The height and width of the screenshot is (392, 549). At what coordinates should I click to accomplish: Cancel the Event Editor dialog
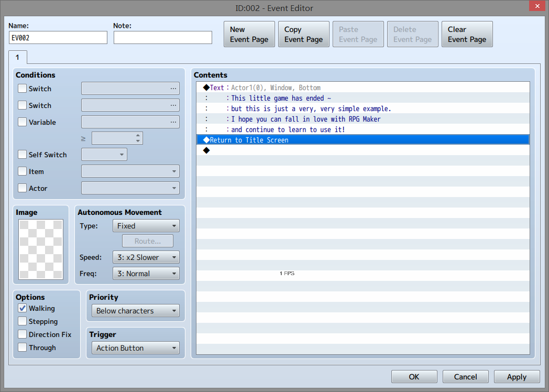[465, 377]
